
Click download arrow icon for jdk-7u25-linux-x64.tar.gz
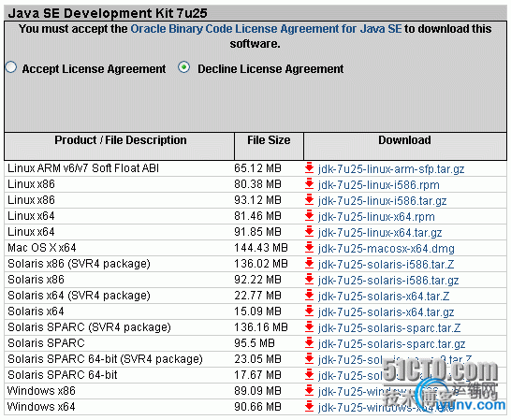coord(309,232)
